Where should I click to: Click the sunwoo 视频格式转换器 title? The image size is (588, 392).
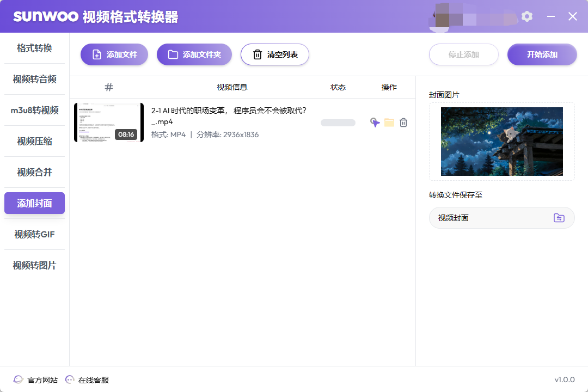click(96, 16)
